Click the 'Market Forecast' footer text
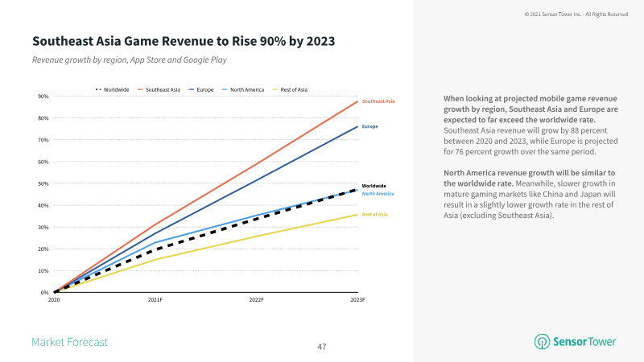The height and width of the screenshot is (362, 644). click(x=69, y=342)
